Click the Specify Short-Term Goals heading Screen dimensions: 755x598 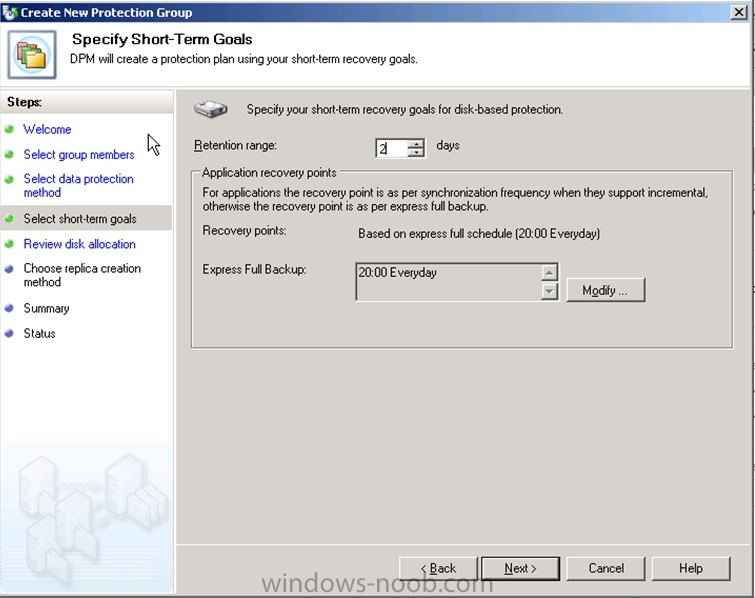(162, 39)
